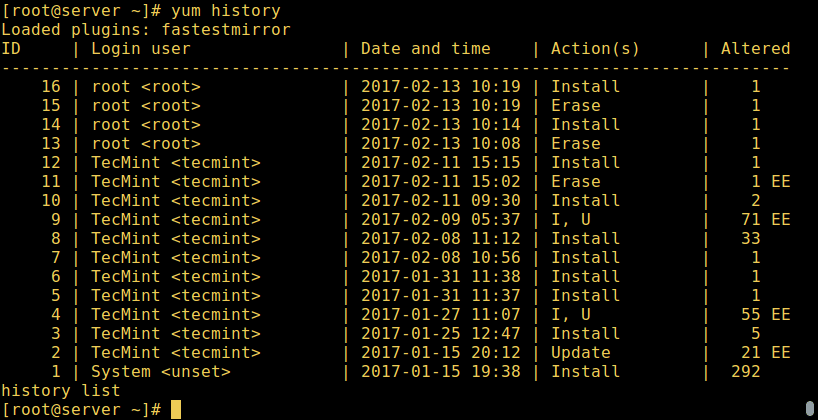This screenshot has width=818, height=420.
Task: Click the date 2017-02-09 05:37
Action: point(440,219)
